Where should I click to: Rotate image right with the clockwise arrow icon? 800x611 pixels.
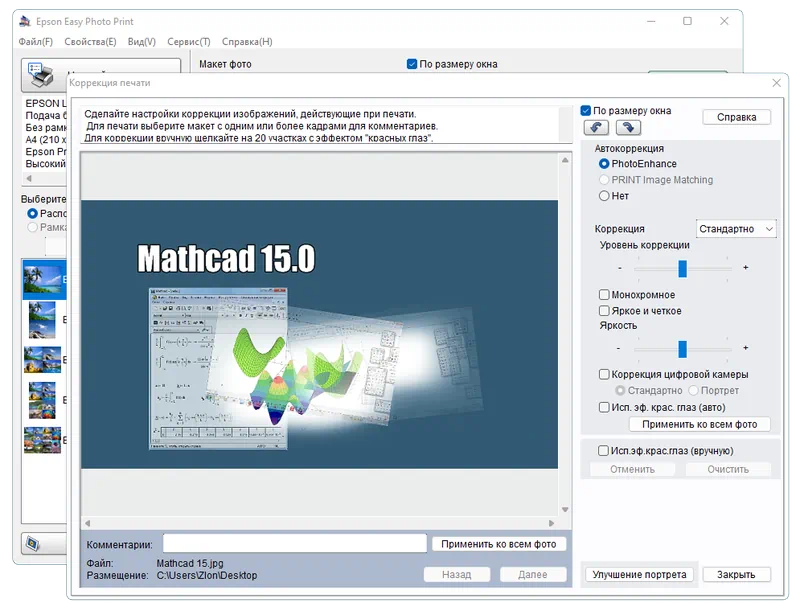click(x=628, y=128)
